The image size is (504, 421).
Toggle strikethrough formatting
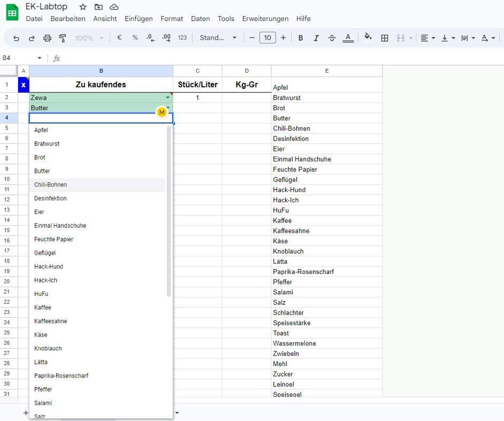(x=332, y=38)
